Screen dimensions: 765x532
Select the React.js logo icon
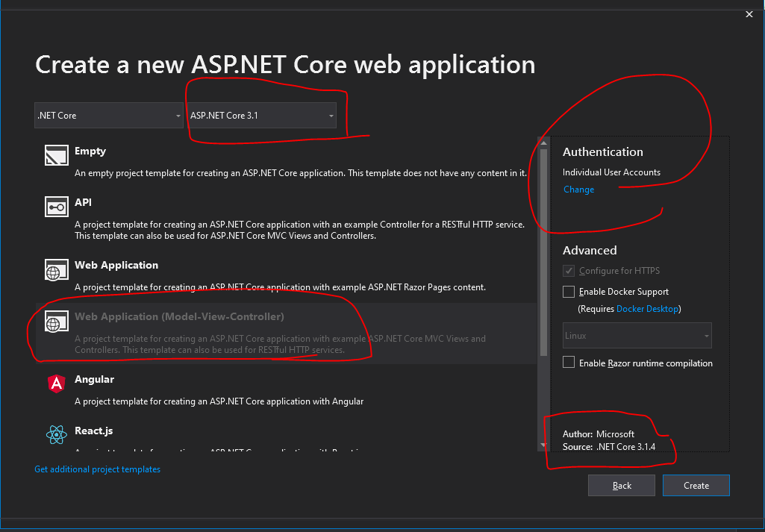(57, 434)
